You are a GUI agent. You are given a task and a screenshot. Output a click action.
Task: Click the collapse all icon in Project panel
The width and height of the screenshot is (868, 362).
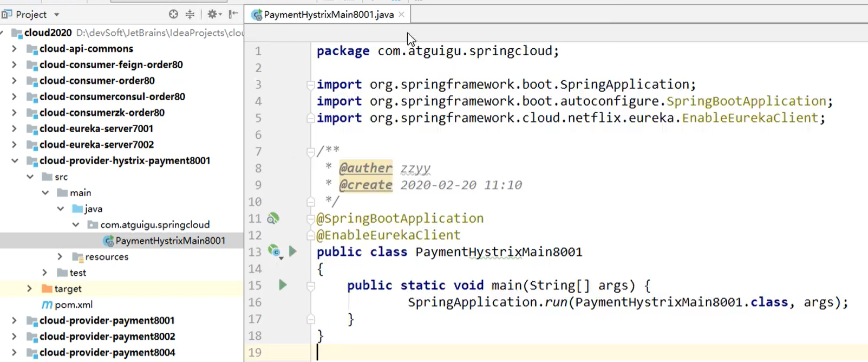tap(190, 15)
